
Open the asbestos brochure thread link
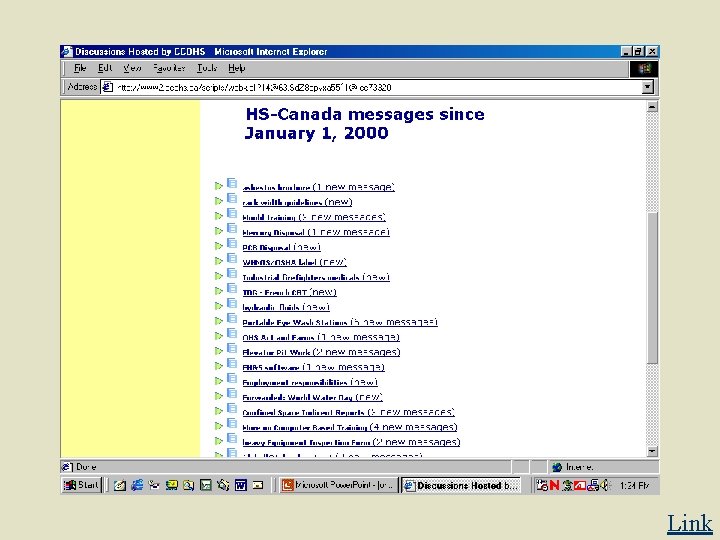point(319,187)
